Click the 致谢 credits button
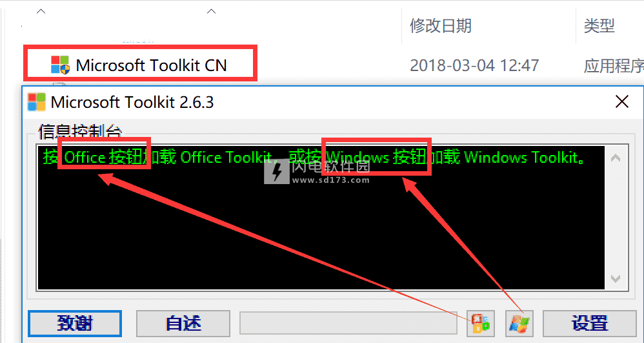644x343 pixels. tap(75, 323)
